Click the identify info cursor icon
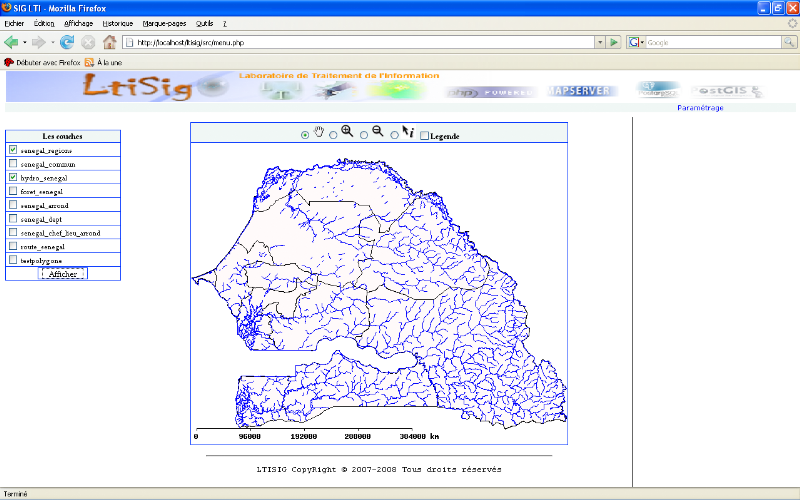This screenshot has width=800, height=500. (408, 133)
